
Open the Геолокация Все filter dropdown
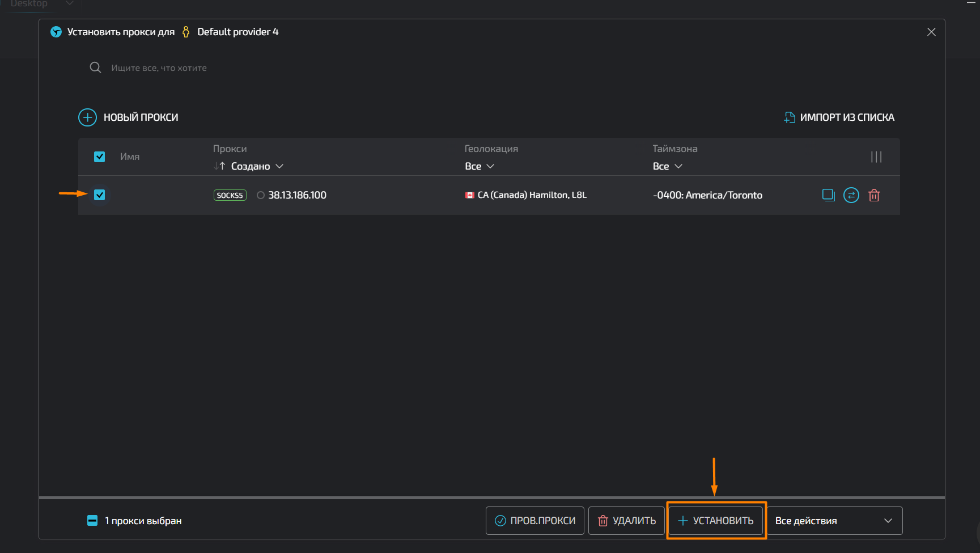[x=480, y=166]
